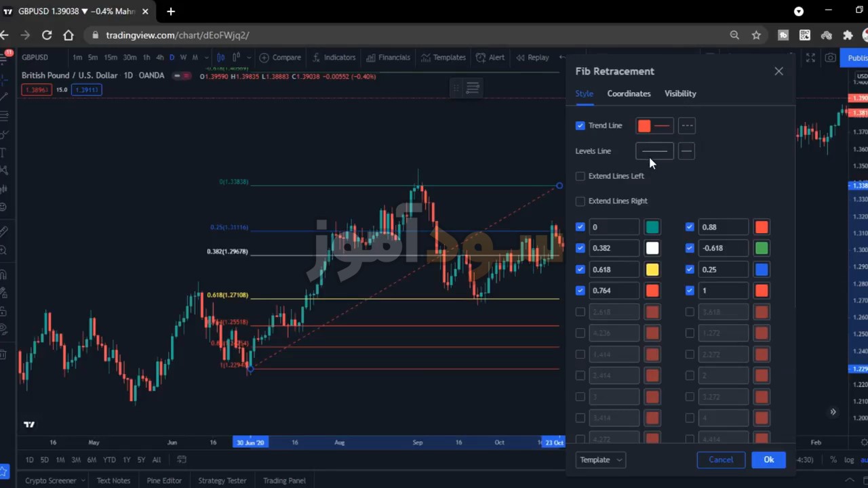Cancel the Fib Retracement settings
Screen dimensions: 868x488
click(721, 460)
